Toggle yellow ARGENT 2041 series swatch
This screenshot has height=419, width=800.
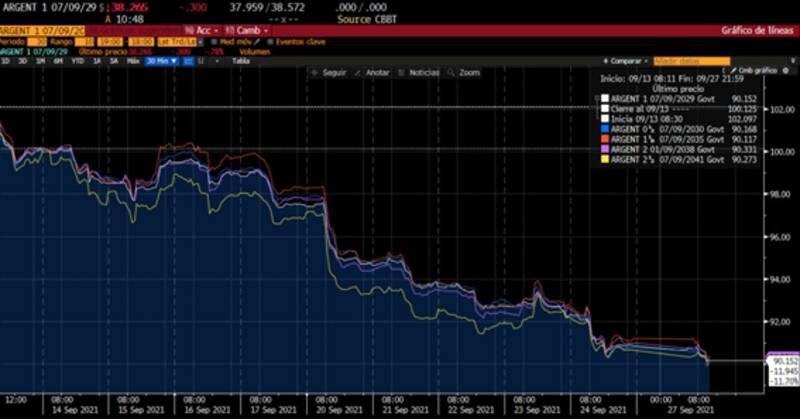[x=605, y=160]
